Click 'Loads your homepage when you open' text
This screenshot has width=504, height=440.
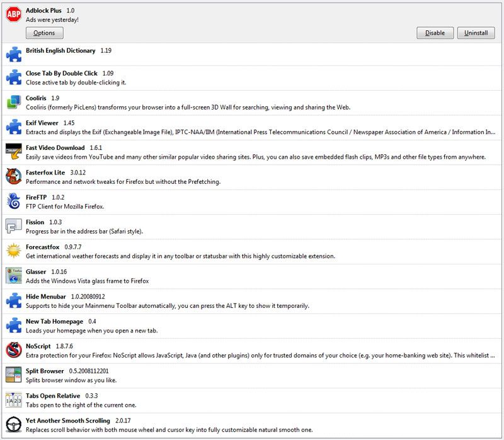pyautogui.click(x=91, y=331)
